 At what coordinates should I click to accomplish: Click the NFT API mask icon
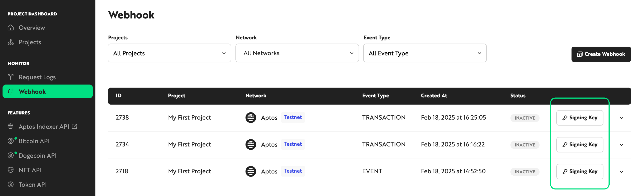point(11,170)
